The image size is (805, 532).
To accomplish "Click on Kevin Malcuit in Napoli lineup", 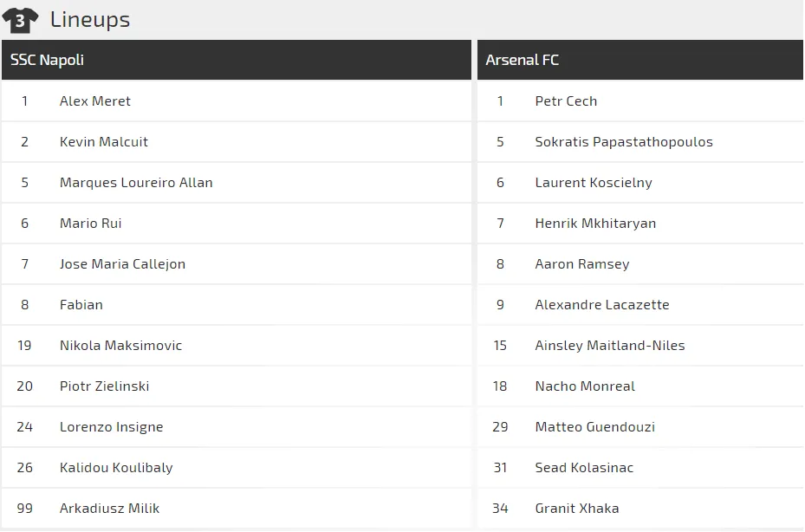I will (104, 142).
